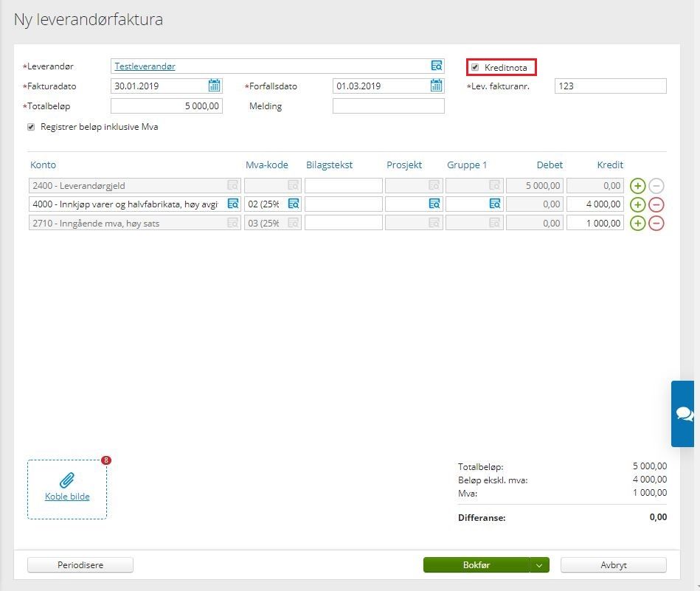Click the paperclip attach icon
The image size is (700, 591).
click(x=67, y=480)
